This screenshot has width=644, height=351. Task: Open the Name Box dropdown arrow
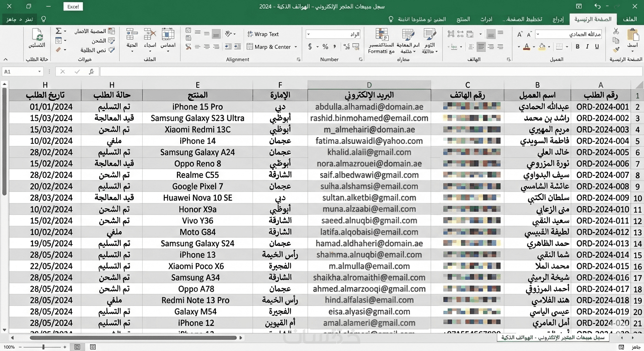(39, 72)
